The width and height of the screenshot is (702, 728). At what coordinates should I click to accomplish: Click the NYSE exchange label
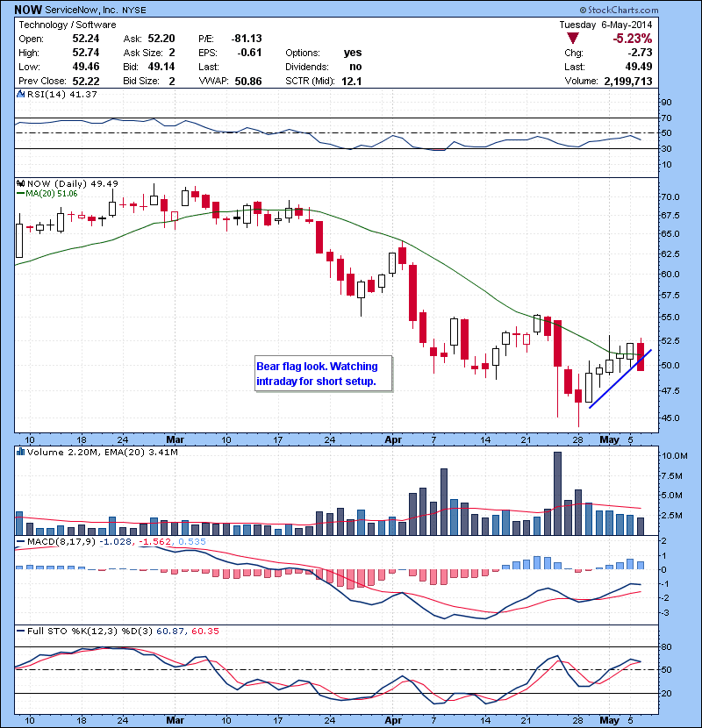pos(133,11)
